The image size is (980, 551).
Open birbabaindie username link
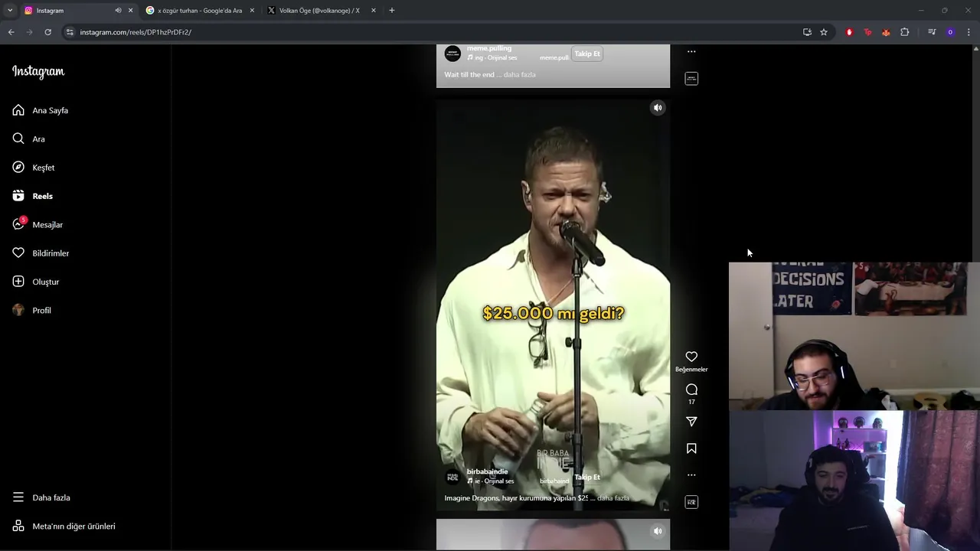click(x=487, y=471)
